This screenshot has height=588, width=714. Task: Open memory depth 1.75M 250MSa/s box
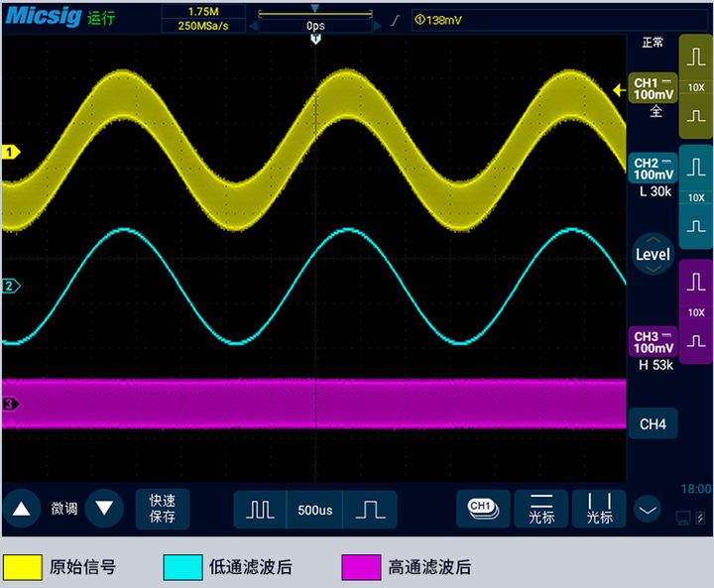coord(203,19)
